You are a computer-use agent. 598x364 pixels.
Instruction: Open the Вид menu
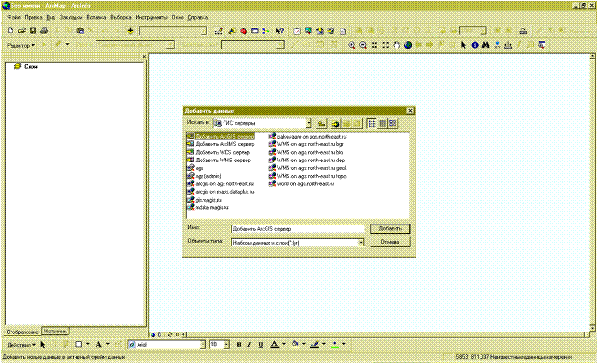[51, 17]
